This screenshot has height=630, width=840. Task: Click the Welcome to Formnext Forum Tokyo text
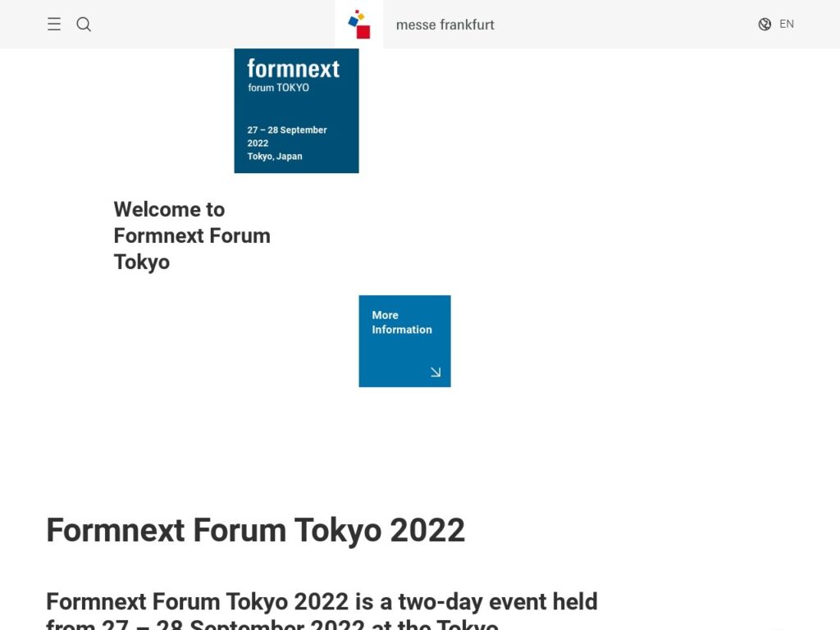point(192,235)
